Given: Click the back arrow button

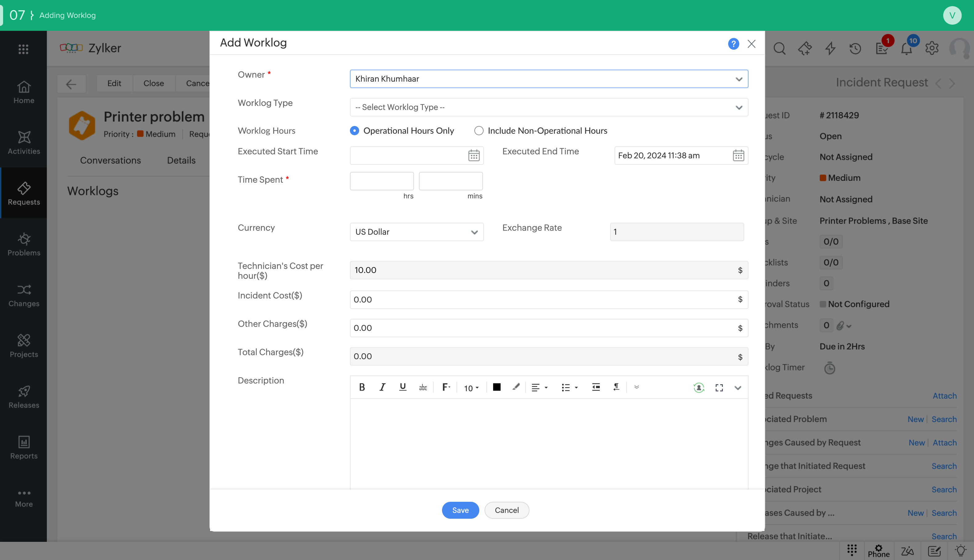Looking at the screenshot, I should click(x=71, y=84).
